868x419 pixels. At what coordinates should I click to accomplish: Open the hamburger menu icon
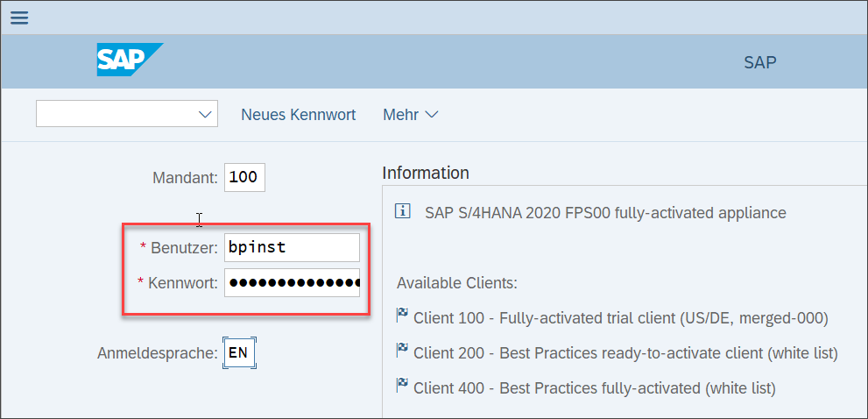(18, 18)
